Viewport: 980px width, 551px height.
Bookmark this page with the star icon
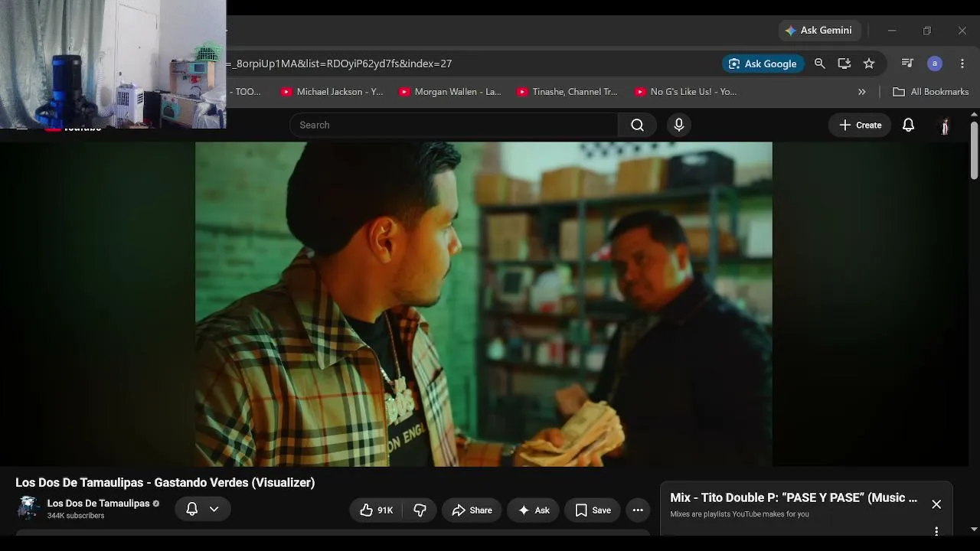869,64
